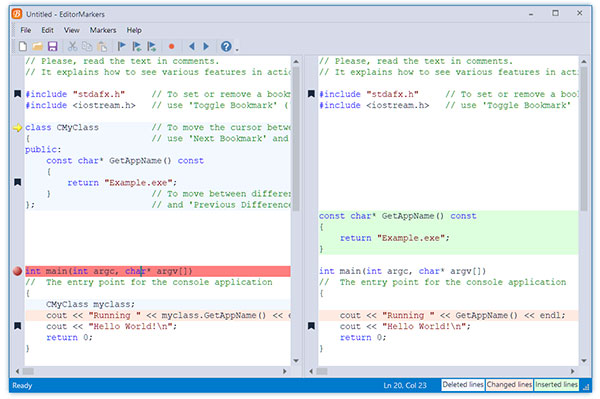Go to previous difference arrow
This screenshot has height=399, width=600.
(192, 47)
